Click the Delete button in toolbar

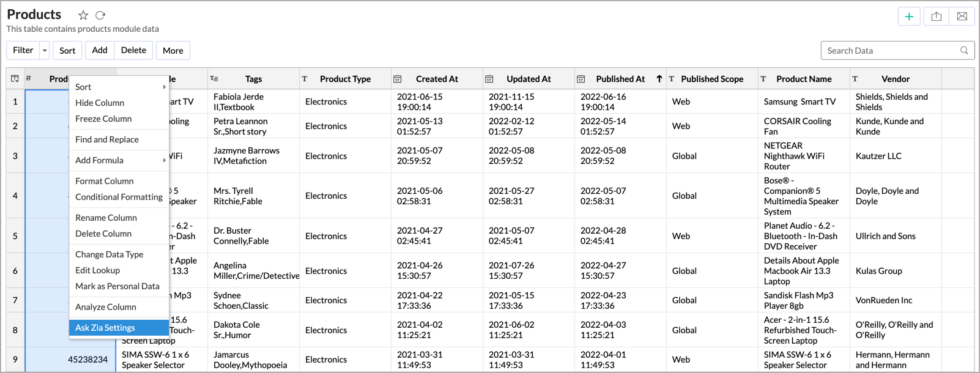(133, 50)
